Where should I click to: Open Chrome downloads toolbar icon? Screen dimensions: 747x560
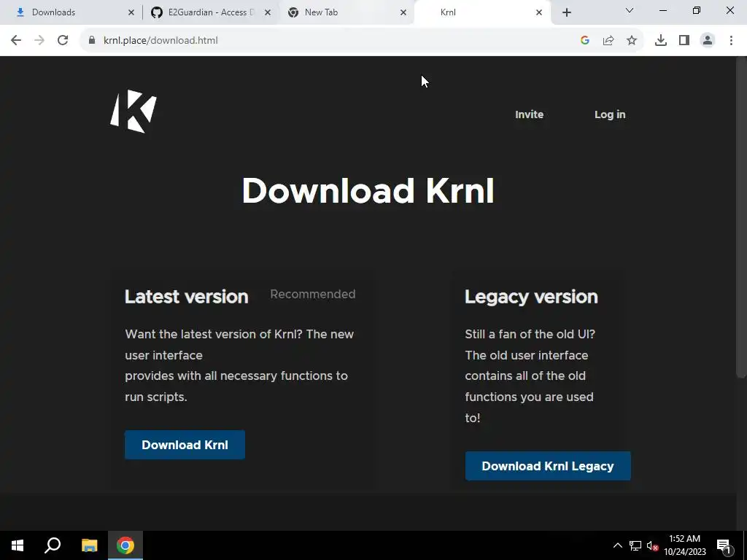click(661, 41)
